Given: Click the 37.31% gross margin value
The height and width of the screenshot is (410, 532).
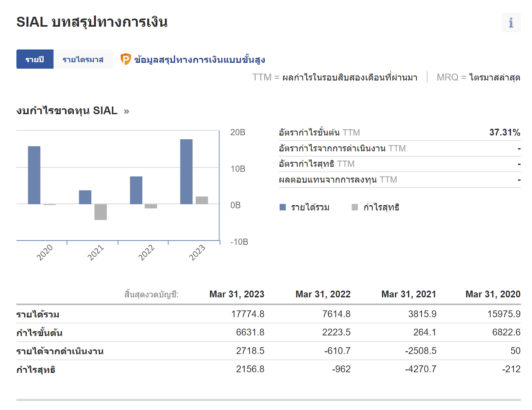Looking at the screenshot, I should click(x=504, y=132).
